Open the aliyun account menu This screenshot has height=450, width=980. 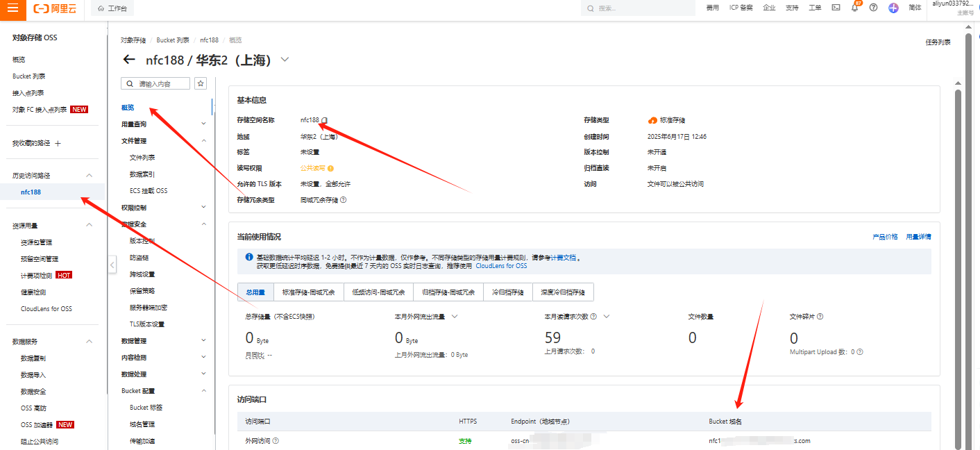pos(952,8)
